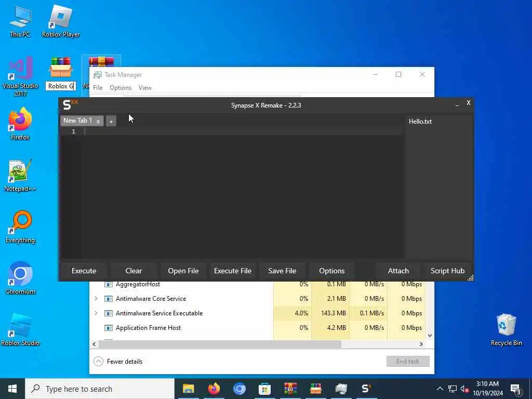Image resolution: width=532 pixels, height=399 pixels.
Task: Open Firefox desktop shortcut
Action: pos(20,124)
